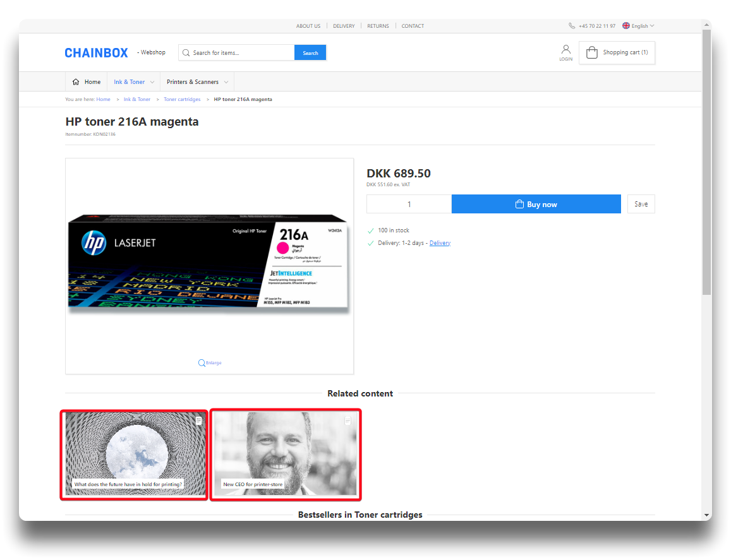Select Ink & Toner navigation item
731x560 pixels.
pyautogui.click(x=134, y=82)
